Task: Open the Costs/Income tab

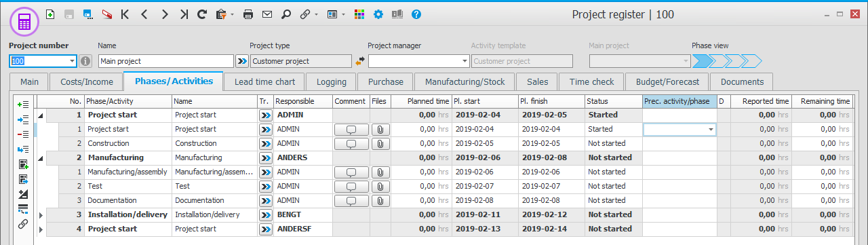Action: 86,82
